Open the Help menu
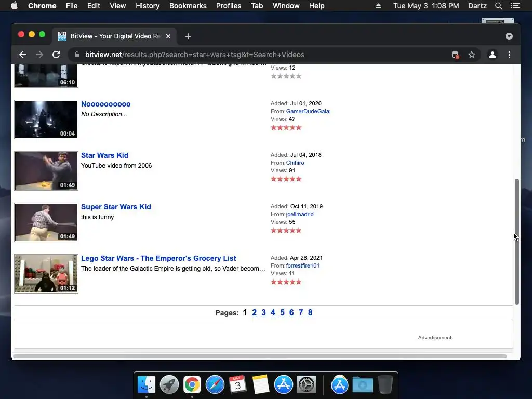This screenshot has width=532, height=399. [x=316, y=6]
